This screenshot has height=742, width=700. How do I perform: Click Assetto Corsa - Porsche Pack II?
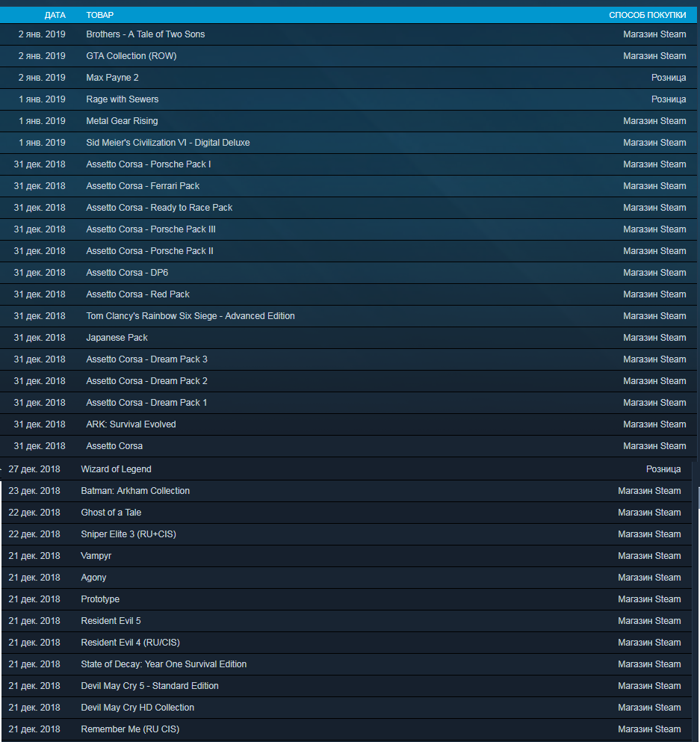149,251
